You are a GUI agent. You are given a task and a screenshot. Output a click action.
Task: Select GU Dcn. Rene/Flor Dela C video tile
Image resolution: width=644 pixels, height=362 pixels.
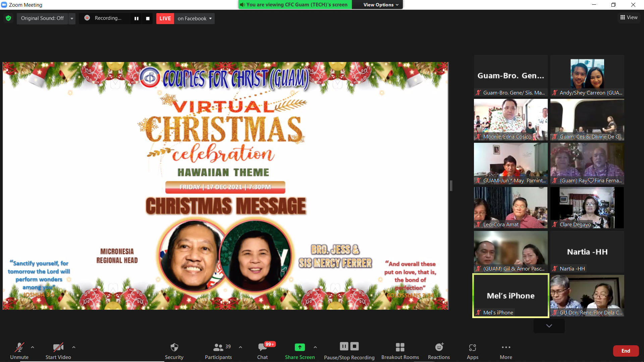point(587,296)
